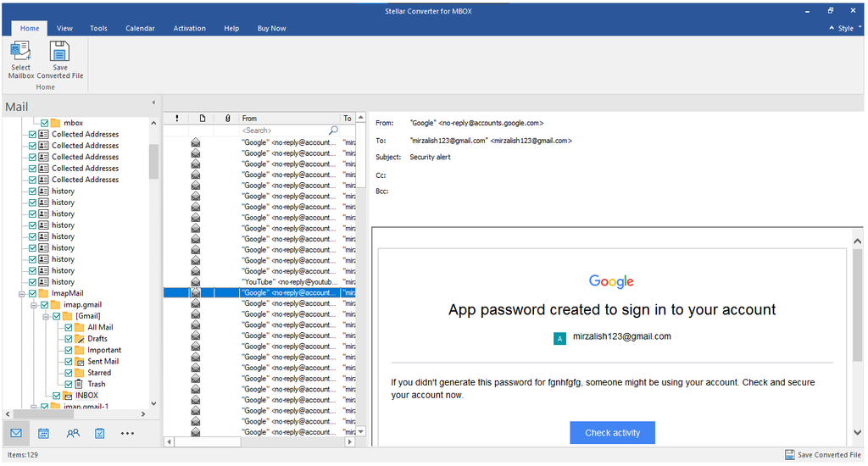Image resolution: width=868 pixels, height=466 pixels.
Task: Open the Buy Now tab
Action: [271, 28]
